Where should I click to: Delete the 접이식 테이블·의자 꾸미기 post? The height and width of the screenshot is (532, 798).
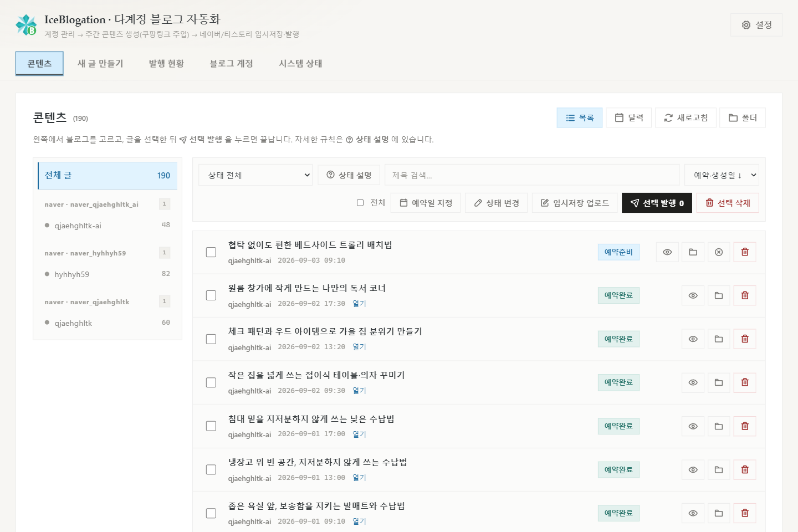point(745,382)
